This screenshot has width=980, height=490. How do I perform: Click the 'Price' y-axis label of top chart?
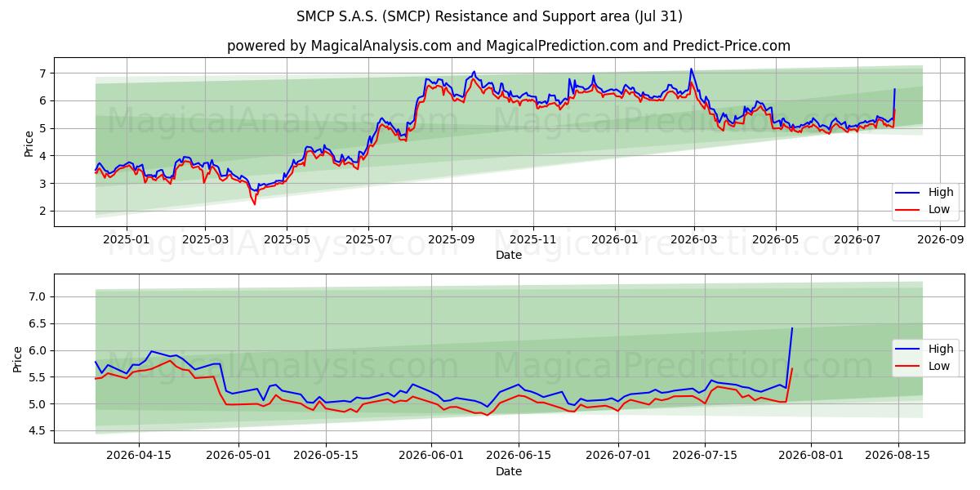[29, 143]
